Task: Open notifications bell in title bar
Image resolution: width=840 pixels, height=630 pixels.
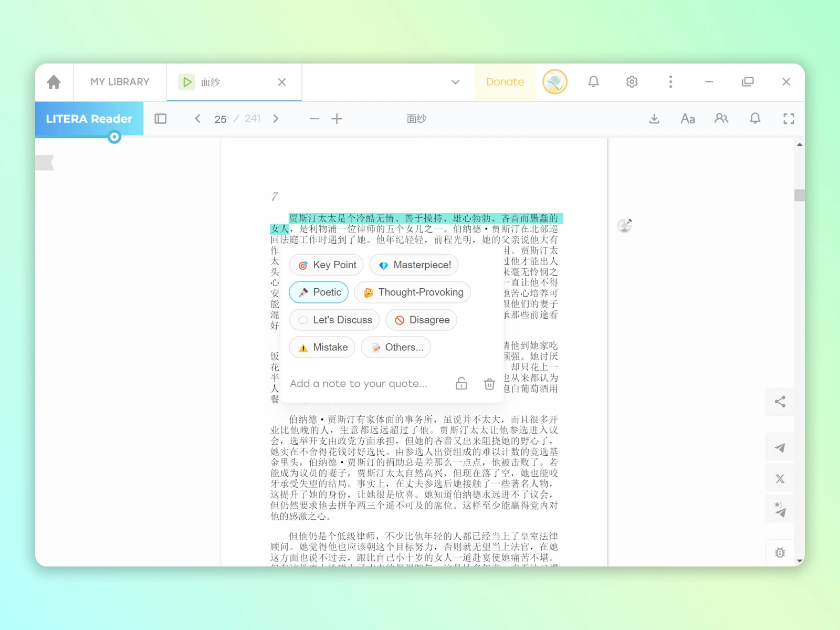Action: click(593, 82)
